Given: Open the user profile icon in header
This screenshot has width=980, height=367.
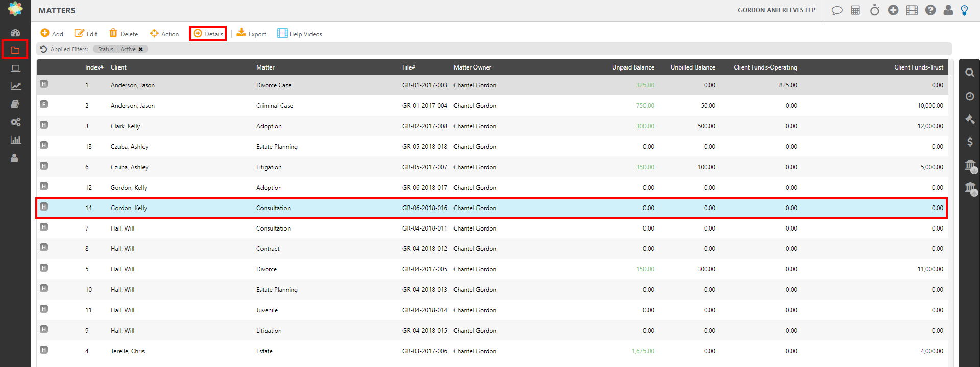Looking at the screenshot, I should click(948, 10).
